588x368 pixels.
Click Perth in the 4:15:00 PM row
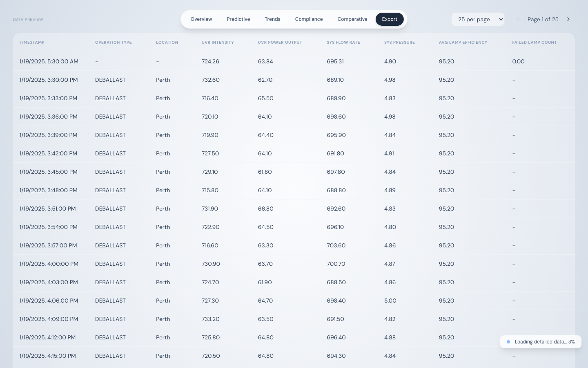click(163, 356)
